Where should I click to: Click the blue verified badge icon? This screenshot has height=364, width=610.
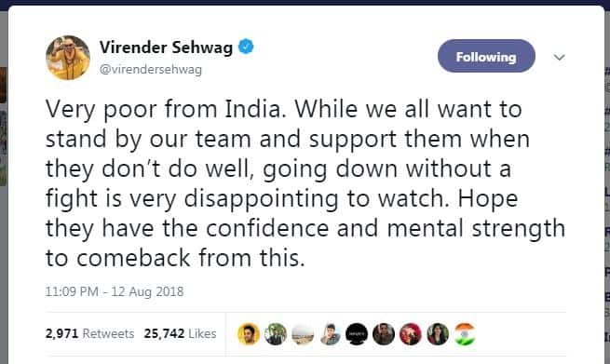coord(246,47)
